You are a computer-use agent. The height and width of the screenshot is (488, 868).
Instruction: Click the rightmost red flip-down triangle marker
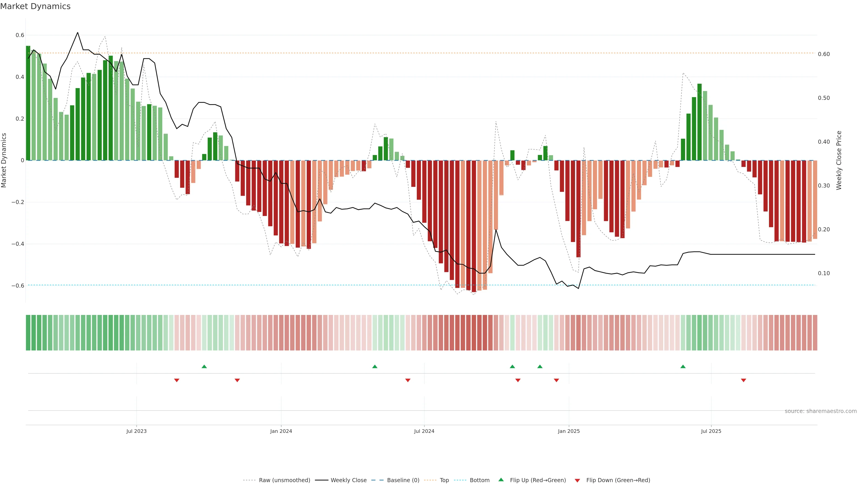point(743,380)
